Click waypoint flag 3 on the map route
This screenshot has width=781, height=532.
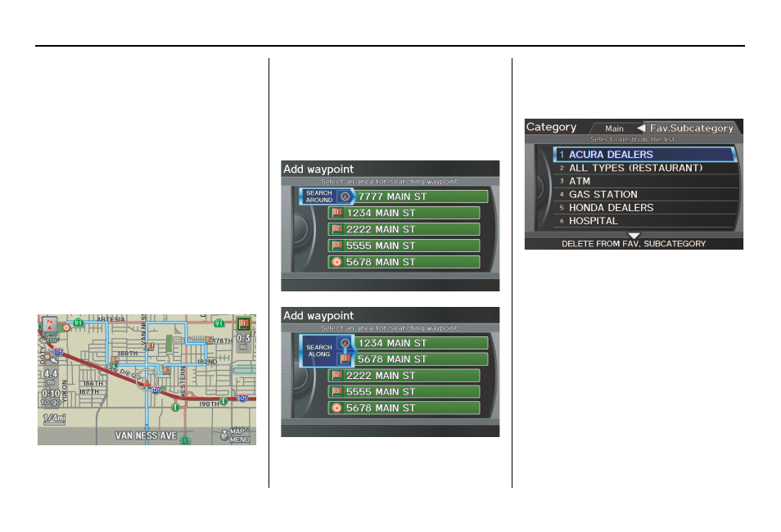(x=167, y=370)
